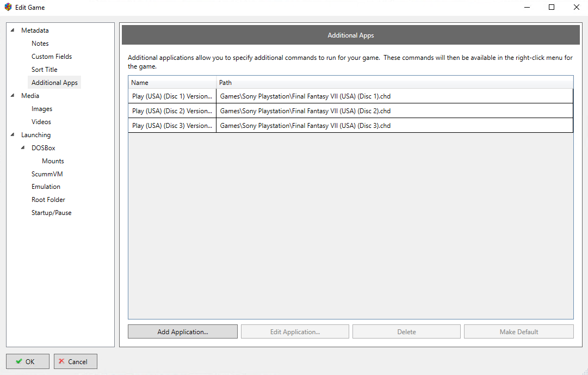The width and height of the screenshot is (588, 375).
Task: Open the Mounts section
Action: click(53, 161)
